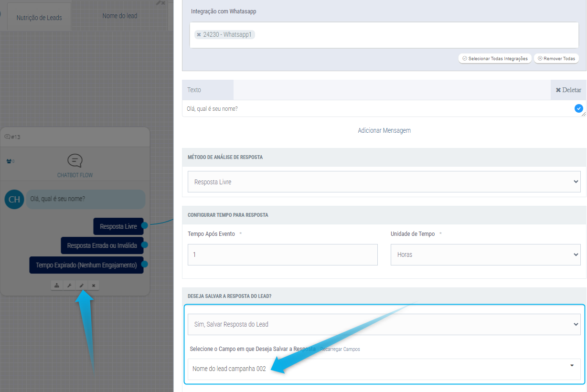This screenshot has height=392, width=587.
Task: Click the Tempo Expirado output connector dot
Action: click(145, 264)
